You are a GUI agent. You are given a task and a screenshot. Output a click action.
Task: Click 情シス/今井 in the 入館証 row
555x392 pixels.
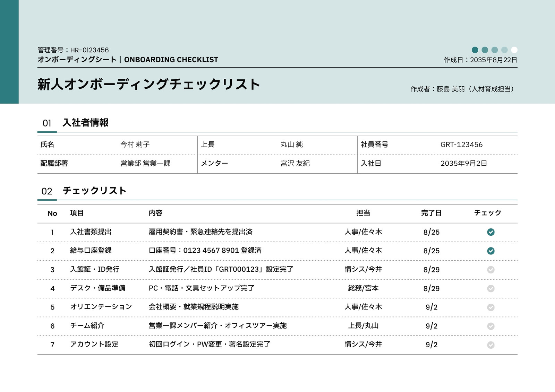pyautogui.click(x=363, y=269)
